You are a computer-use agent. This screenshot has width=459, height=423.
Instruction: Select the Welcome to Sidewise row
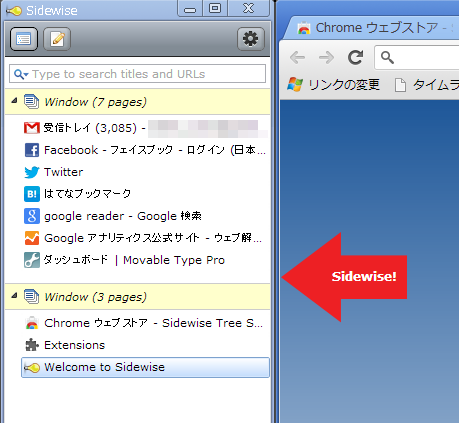click(146, 367)
